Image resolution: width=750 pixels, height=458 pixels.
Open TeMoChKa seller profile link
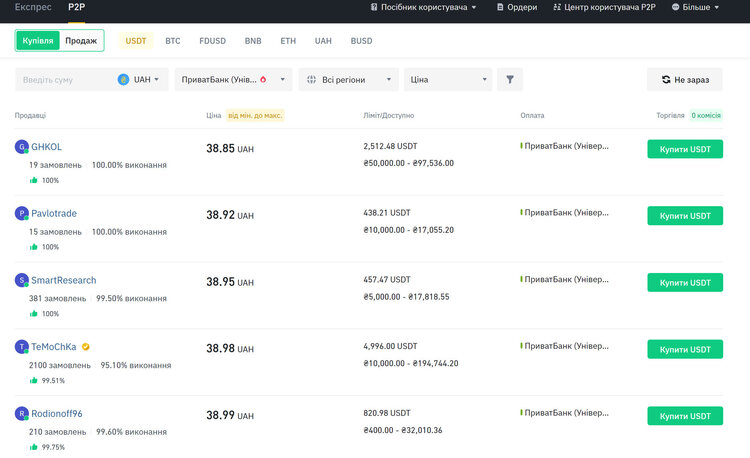[54, 347]
